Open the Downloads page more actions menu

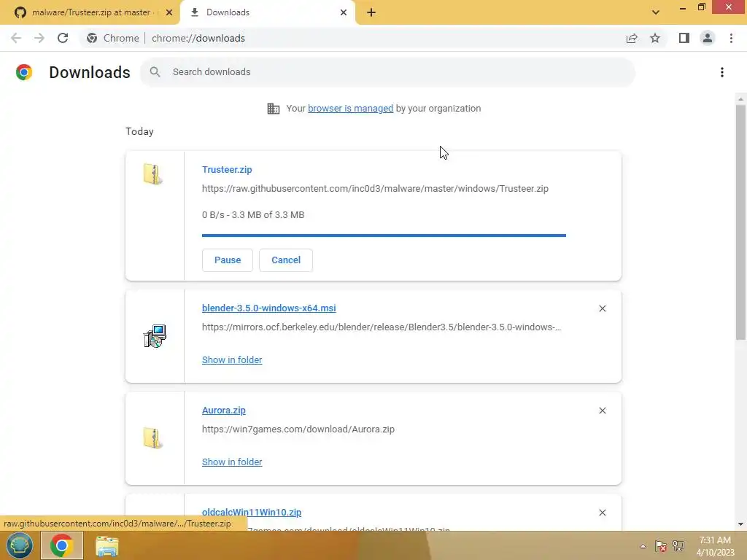[x=722, y=72]
